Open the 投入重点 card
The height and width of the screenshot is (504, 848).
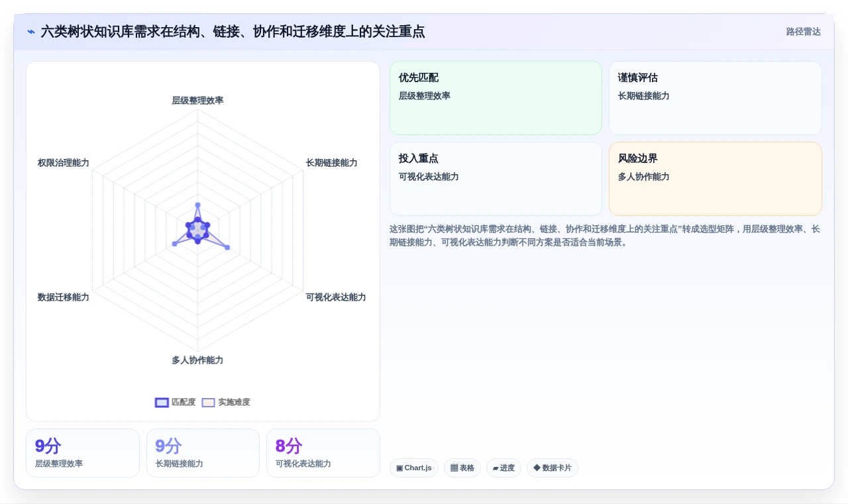[x=496, y=179]
